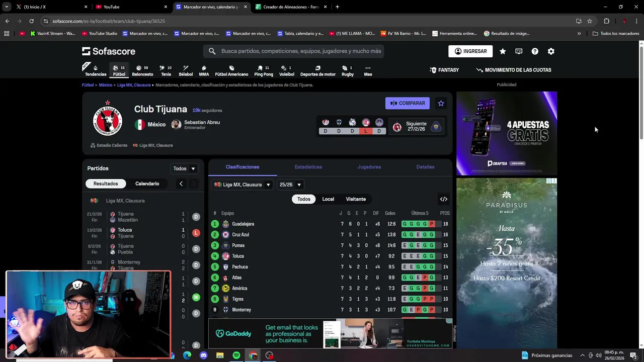Screen dimensions: 644x362
Task: Focus the Sofascore search field
Action: click(294, 51)
